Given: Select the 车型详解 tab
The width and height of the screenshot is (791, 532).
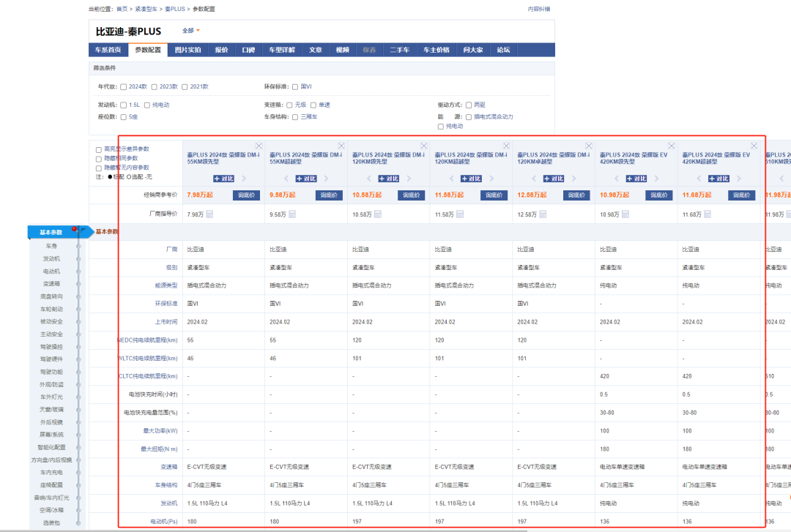Looking at the screenshot, I should 282,50.
